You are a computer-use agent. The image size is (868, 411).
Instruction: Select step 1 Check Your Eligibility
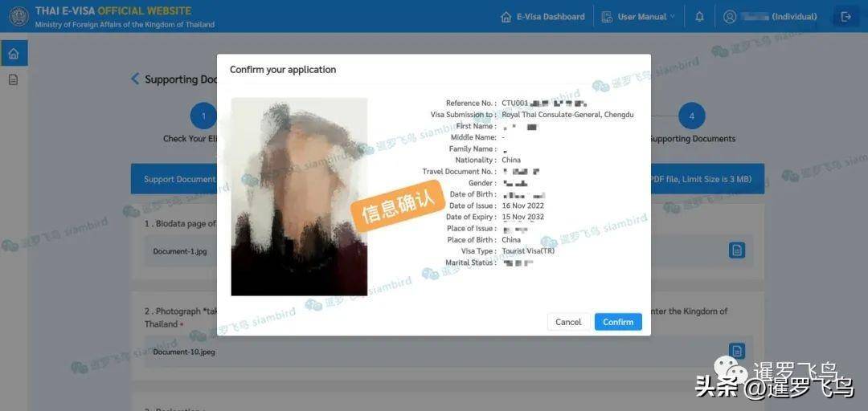(203, 116)
